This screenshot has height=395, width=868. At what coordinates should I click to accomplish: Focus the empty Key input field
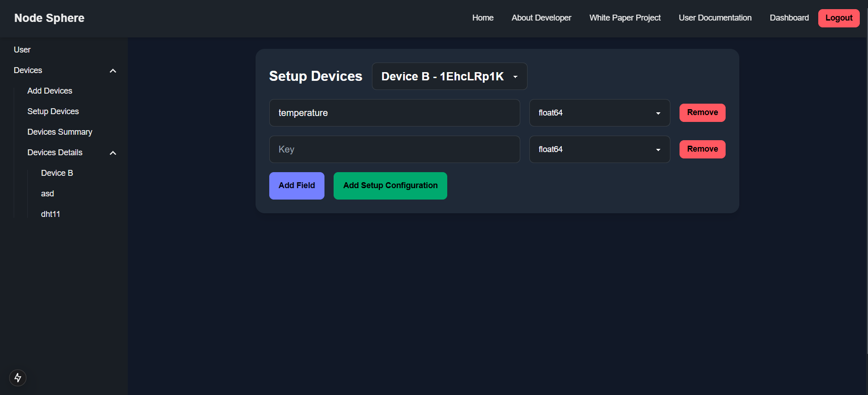[x=394, y=149]
